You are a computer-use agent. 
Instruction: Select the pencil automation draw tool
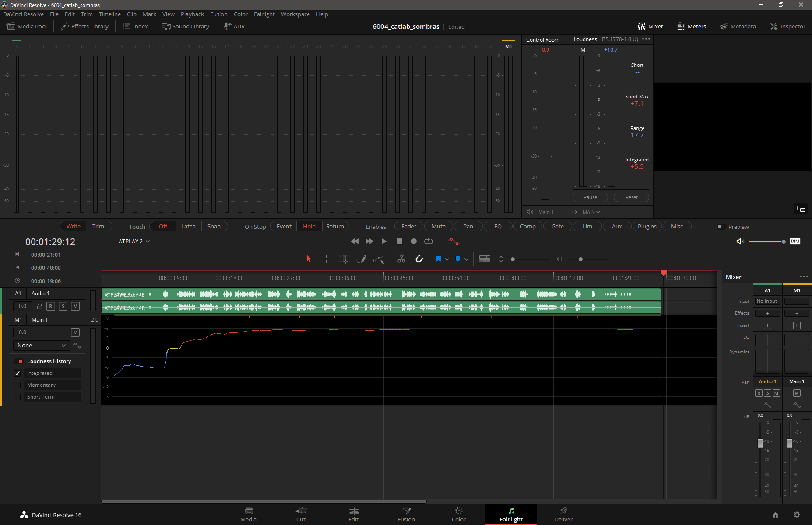coord(361,259)
